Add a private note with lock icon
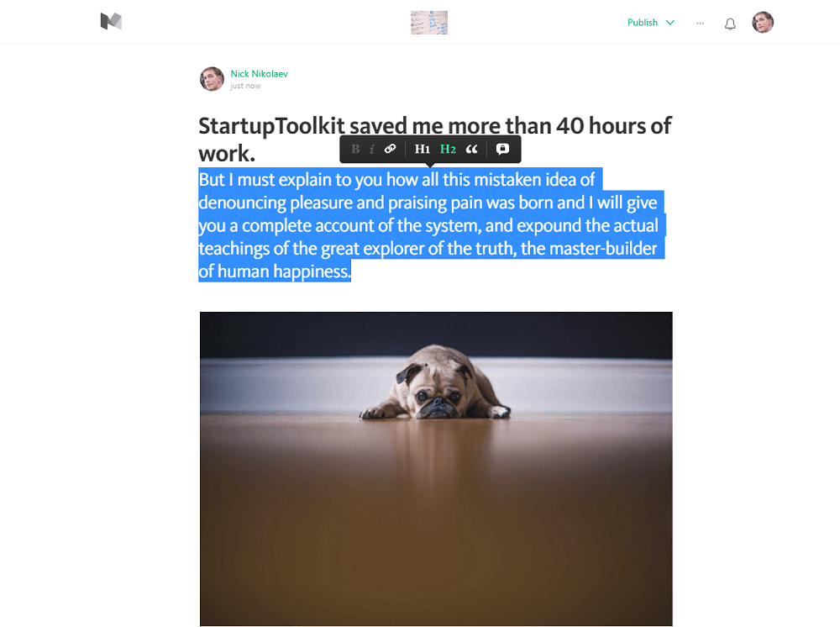 (502, 149)
